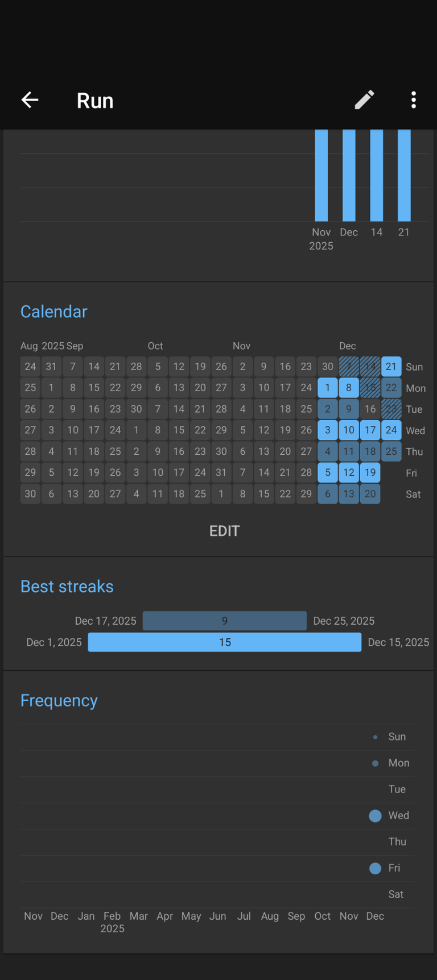Select the Best streaks section header
The width and height of the screenshot is (437, 980).
click(67, 586)
